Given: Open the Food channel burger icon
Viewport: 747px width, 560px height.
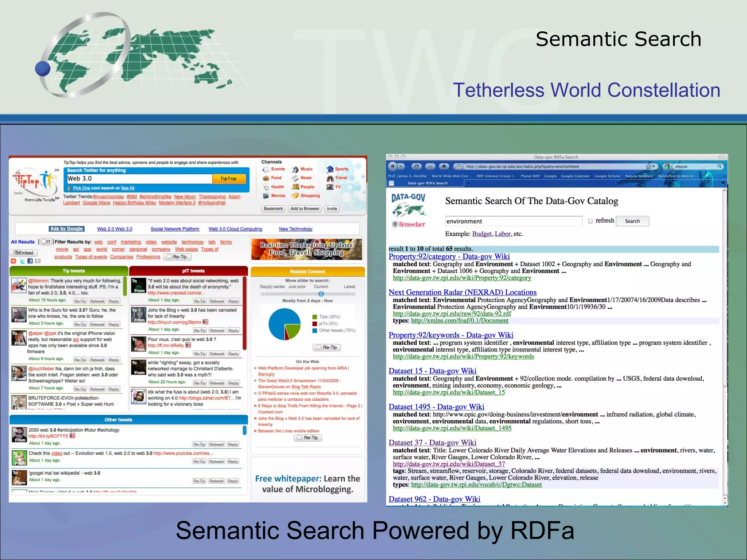Looking at the screenshot, I should click(266, 178).
